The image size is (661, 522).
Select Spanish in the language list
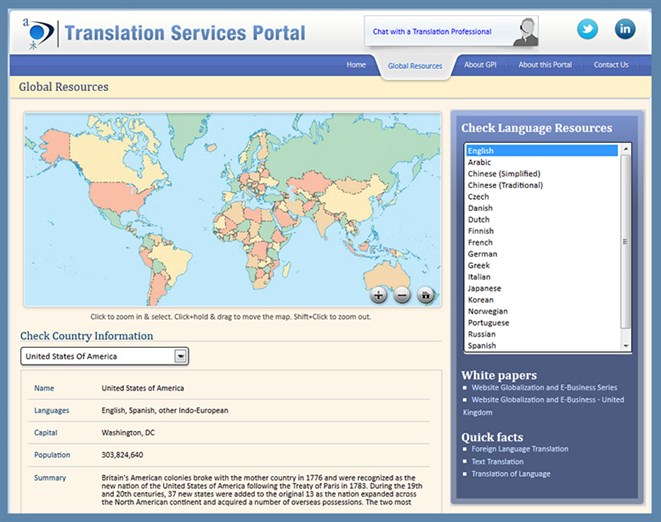click(x=542, y=345)
